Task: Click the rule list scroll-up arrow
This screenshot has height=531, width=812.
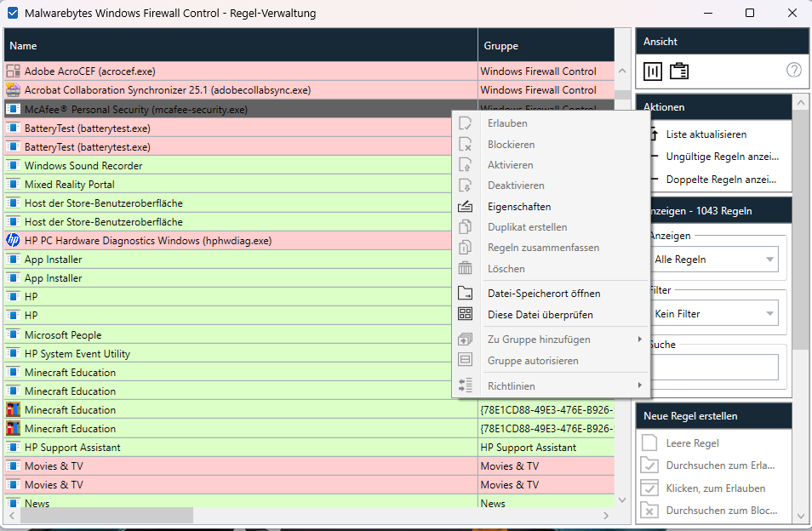Action: pos(622,71)
